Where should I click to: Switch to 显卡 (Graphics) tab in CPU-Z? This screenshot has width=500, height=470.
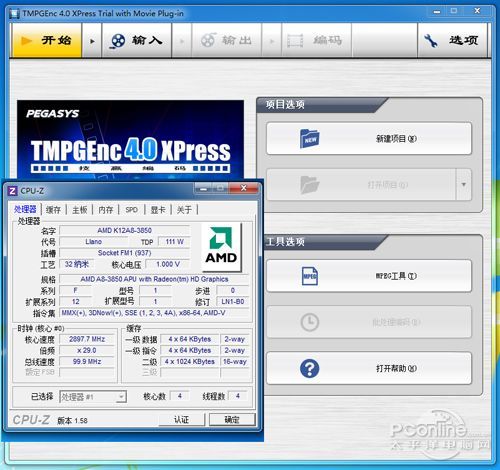(x=158, y=210)
